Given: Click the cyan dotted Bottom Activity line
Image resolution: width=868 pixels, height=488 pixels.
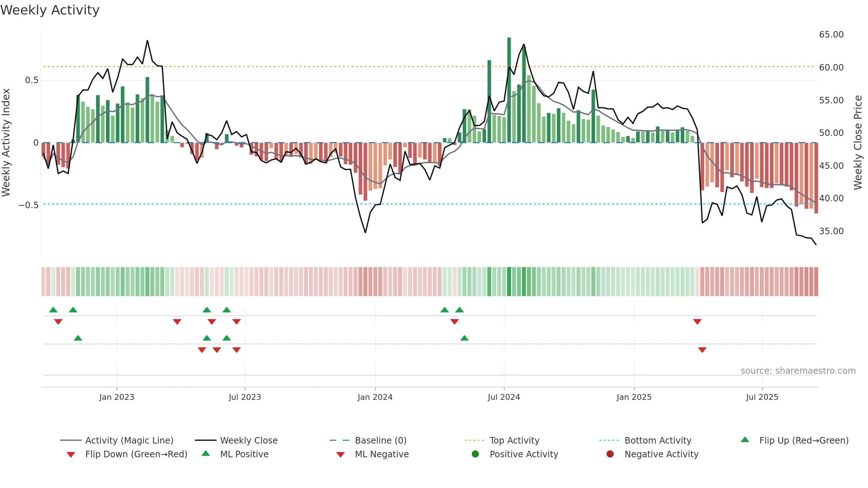Looking at the screenshot, I should pyautogui.click(x=430, y=204).
